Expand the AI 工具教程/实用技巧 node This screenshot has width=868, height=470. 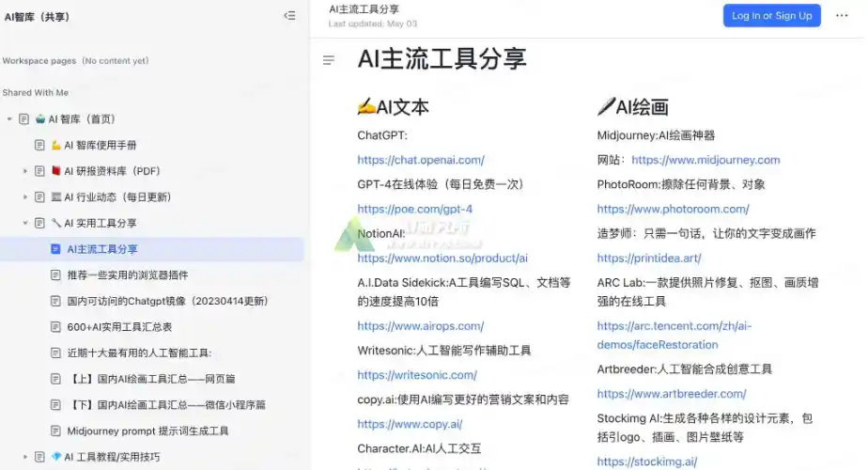click(25, 457)
